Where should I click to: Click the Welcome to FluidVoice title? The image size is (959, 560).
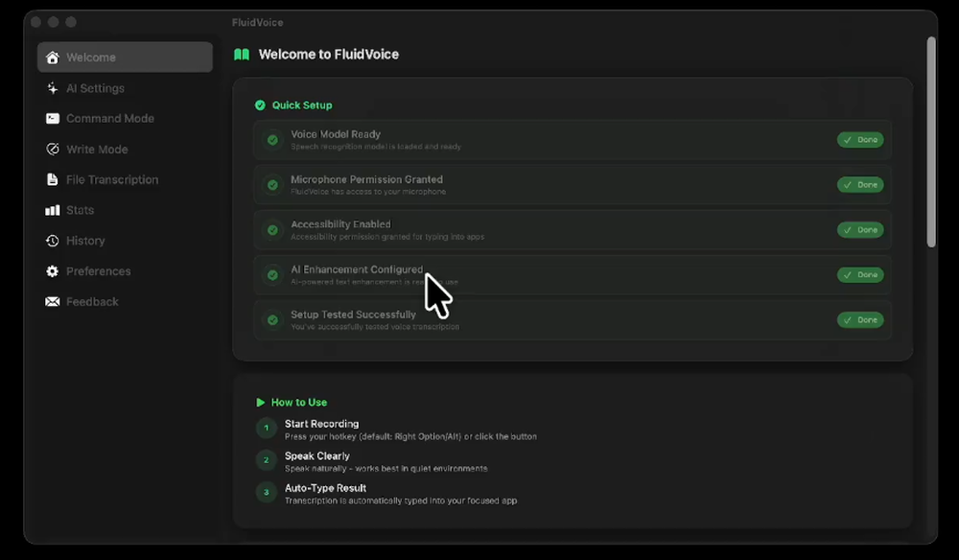pyautogui.click(x=328, y=55)
